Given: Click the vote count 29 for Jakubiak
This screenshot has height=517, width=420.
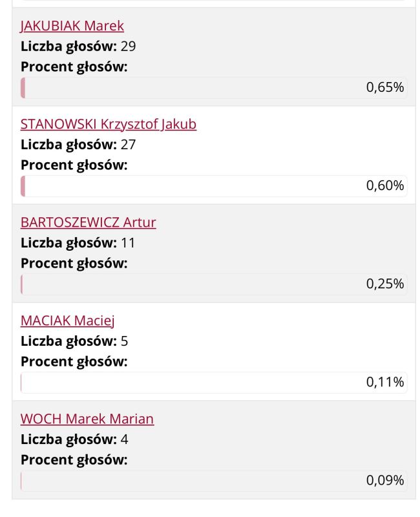Looking at the screenshot, I should pos(128,47).
